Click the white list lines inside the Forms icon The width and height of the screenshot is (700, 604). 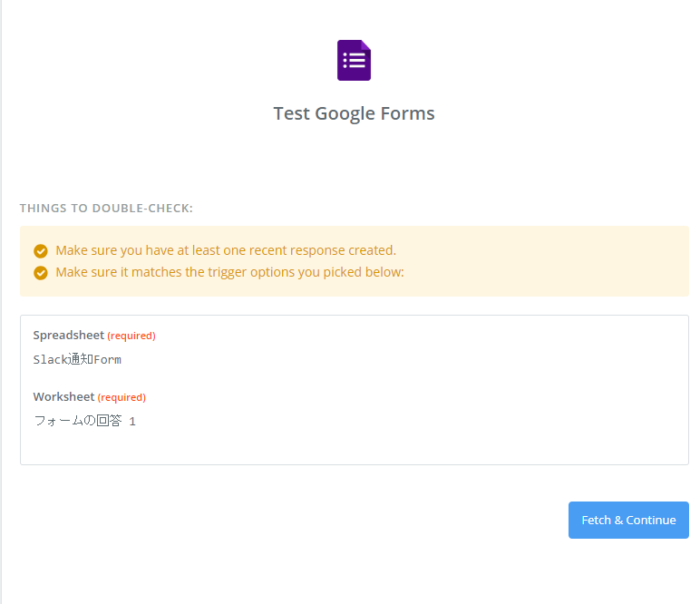coord(355,62)
